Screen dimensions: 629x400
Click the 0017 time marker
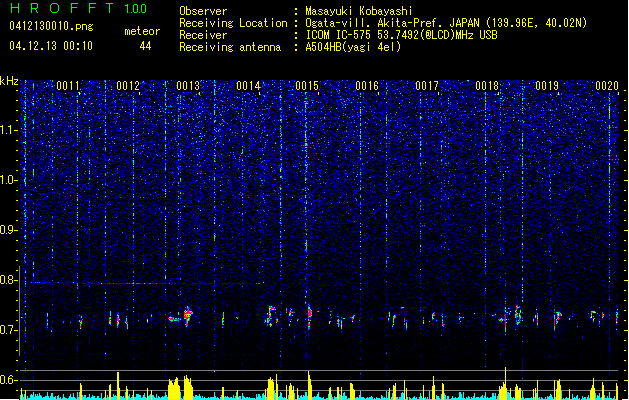[427, 86]
